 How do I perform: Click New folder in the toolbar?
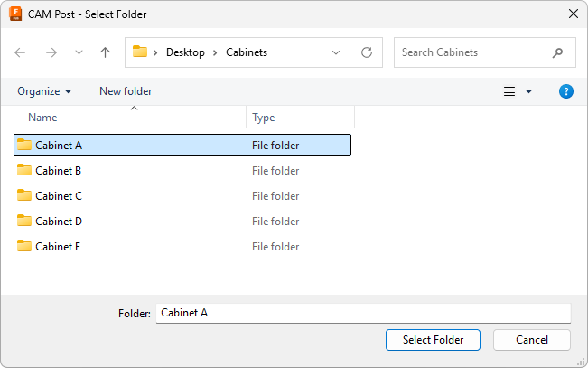click(126, 91)
